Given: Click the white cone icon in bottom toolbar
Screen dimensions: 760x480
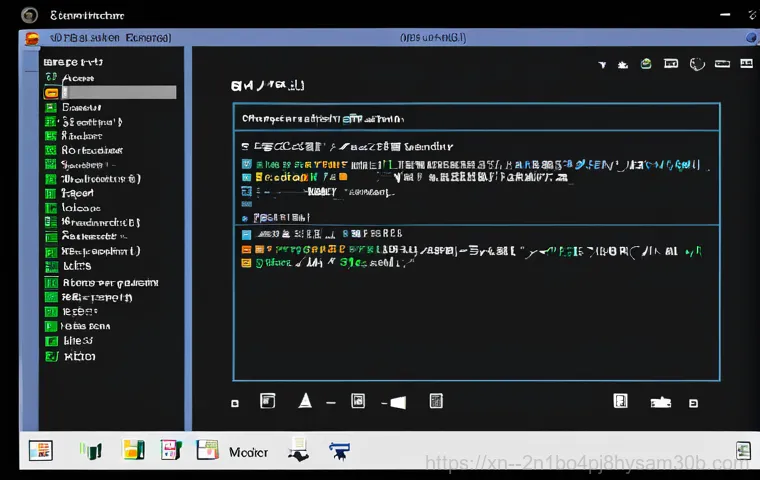Looking at the screenshot, I should pos(305,401).
